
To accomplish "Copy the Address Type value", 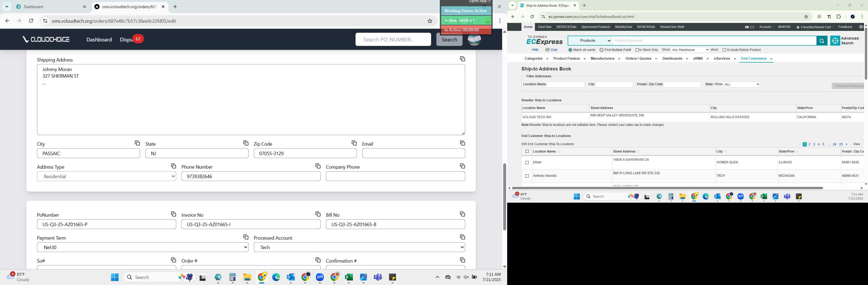I will click(x=173, y=166).
